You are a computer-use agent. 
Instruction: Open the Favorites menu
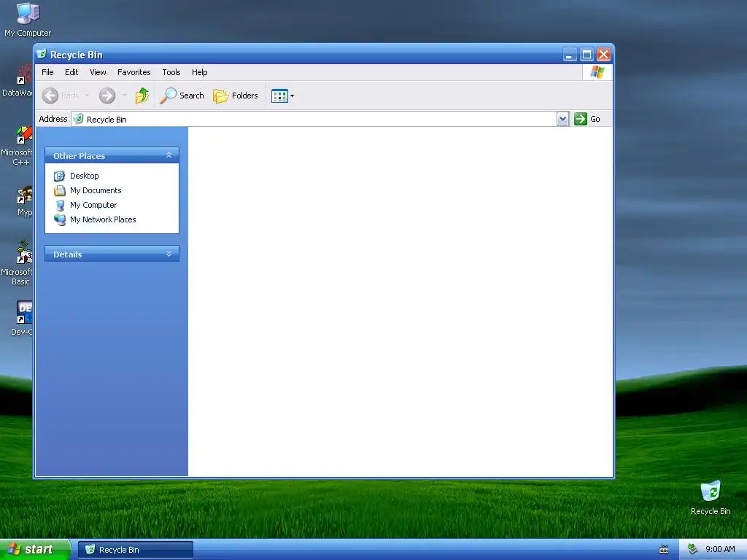[134, 72]
